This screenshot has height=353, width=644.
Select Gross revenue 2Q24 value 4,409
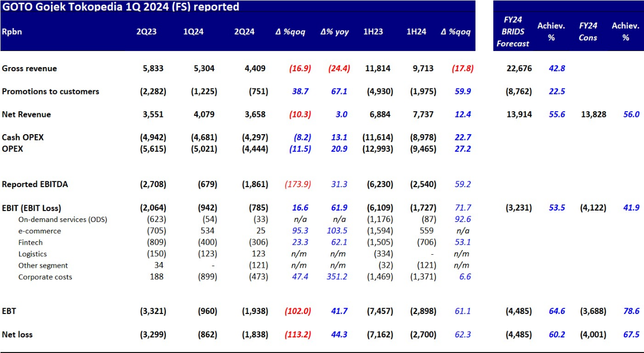pyautogui.click(x=255, y=69)
